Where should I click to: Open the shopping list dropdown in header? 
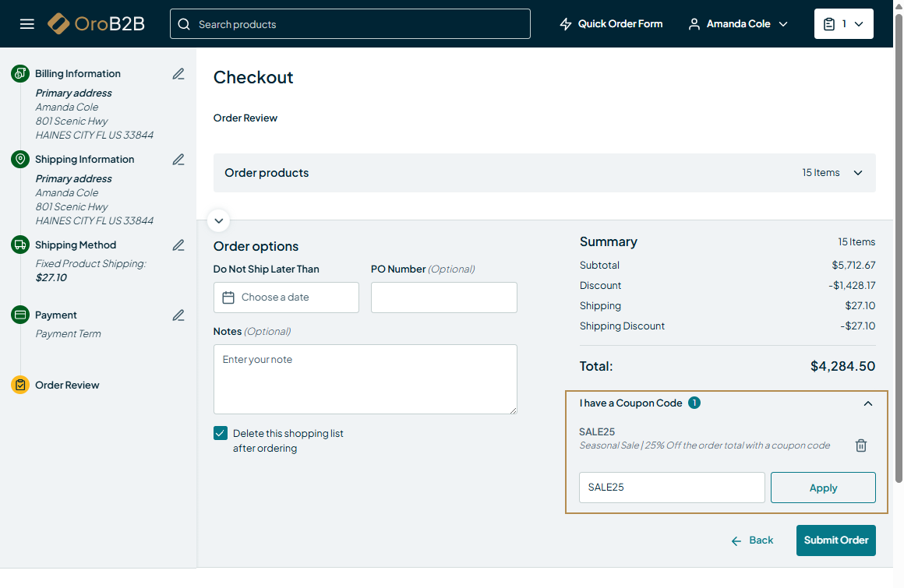pyautogui.click(x=843, y=24)
